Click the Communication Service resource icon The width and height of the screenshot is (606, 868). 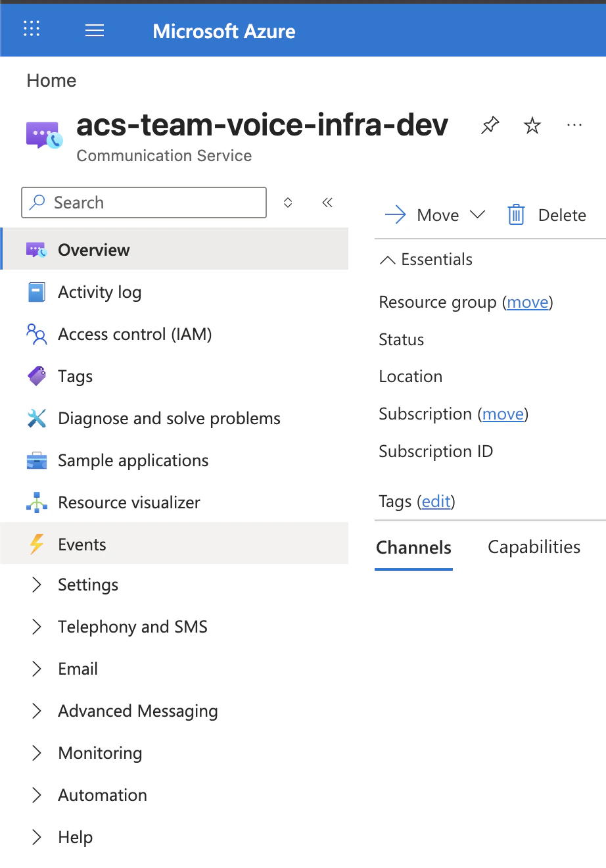tap(44, 135)
